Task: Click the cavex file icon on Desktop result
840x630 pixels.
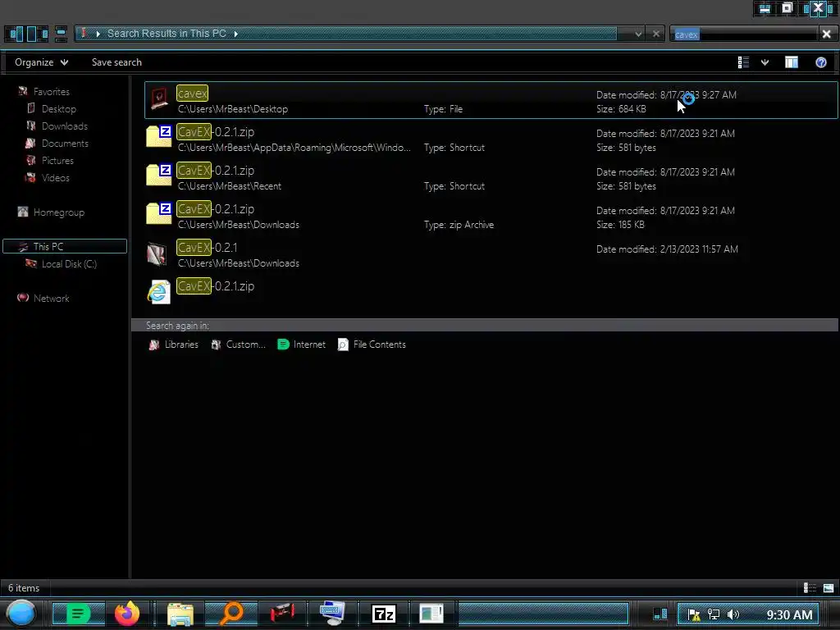Action: pos(159,99)
